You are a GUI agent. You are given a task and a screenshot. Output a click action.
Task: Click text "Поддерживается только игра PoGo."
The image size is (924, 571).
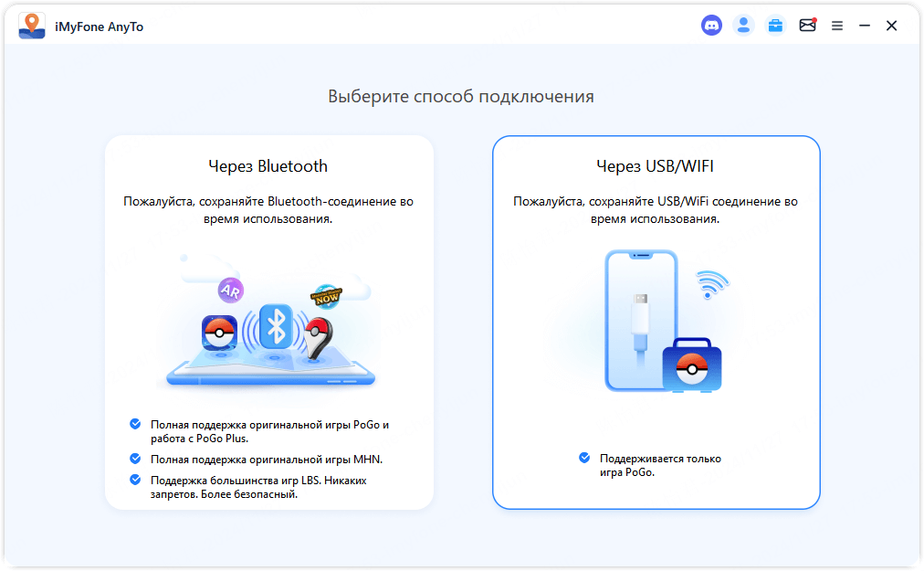[661, 465]
